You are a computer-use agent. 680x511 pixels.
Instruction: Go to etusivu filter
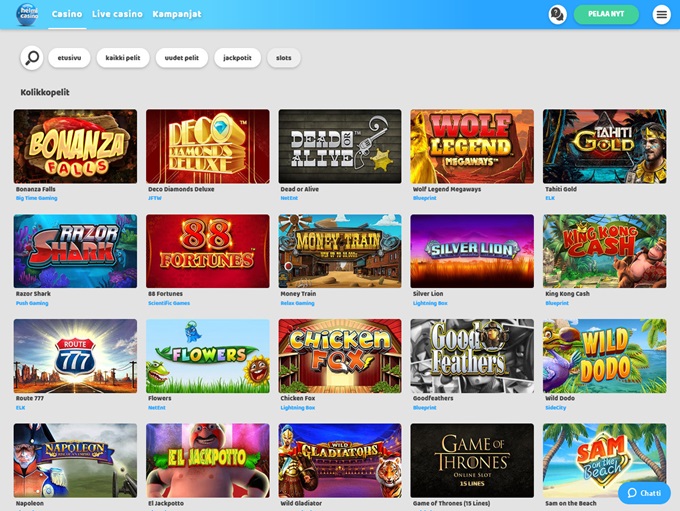tap(69, 58)
